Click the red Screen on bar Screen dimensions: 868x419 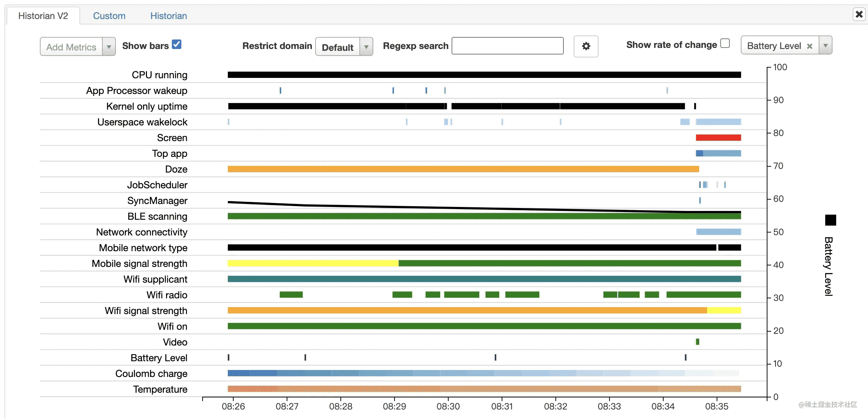718,137
